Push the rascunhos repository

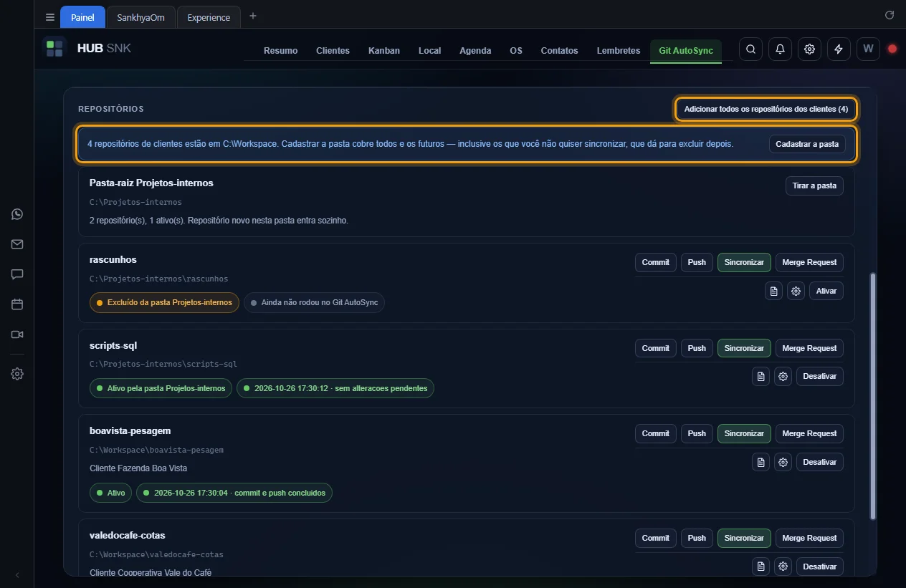[697, 262]
